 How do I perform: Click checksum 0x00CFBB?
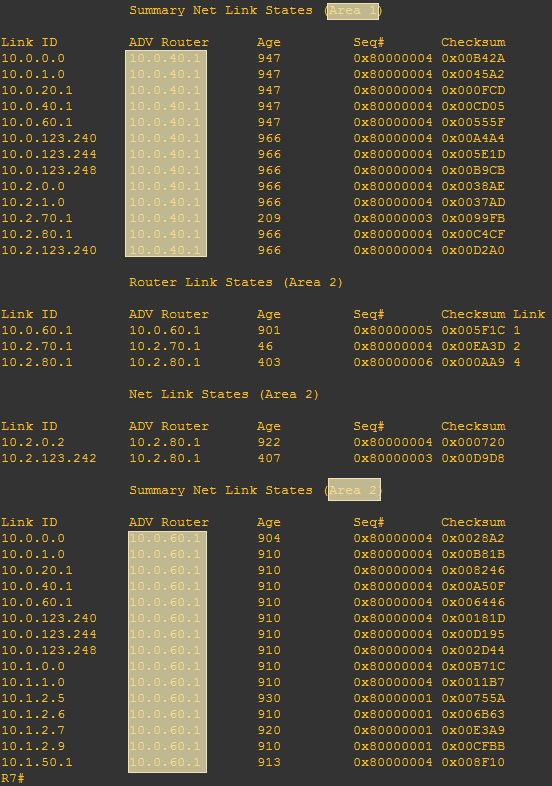[x=473, y=747]
